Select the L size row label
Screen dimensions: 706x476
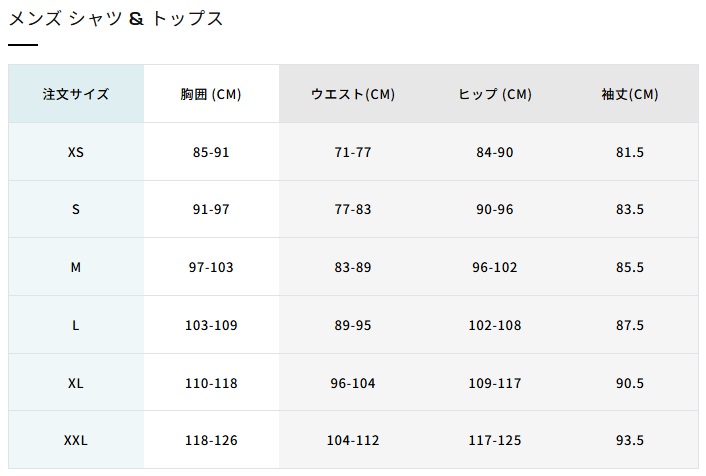76,325
